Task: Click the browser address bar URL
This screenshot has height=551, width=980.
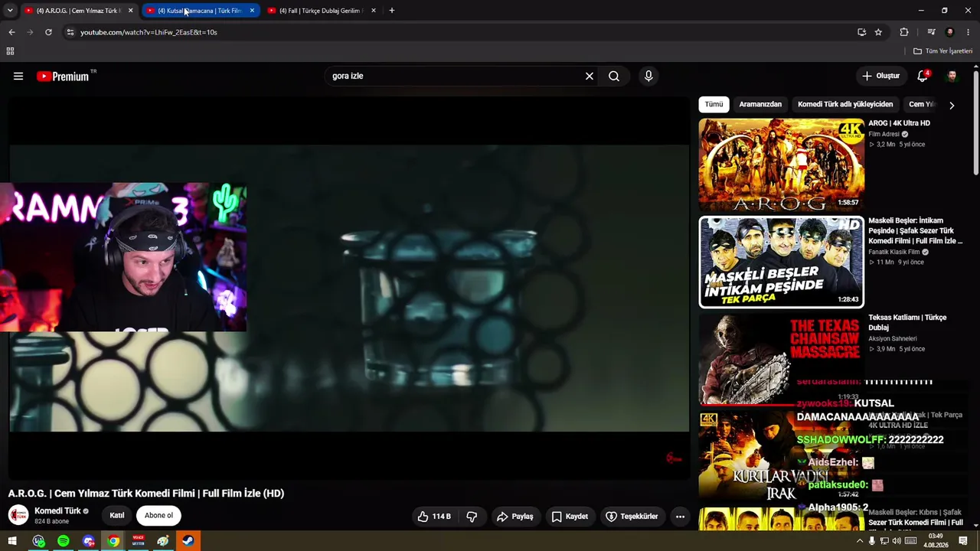Action: tap(149, 32)
